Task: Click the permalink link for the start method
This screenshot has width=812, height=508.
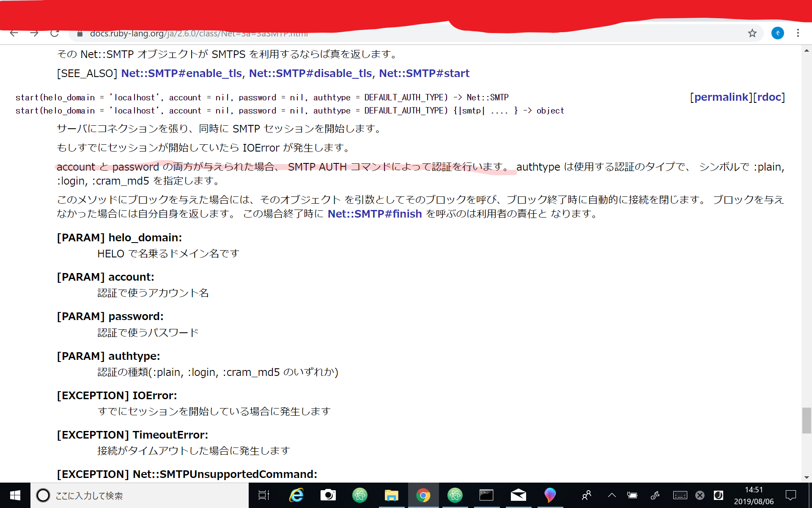Action: [721, 97]
